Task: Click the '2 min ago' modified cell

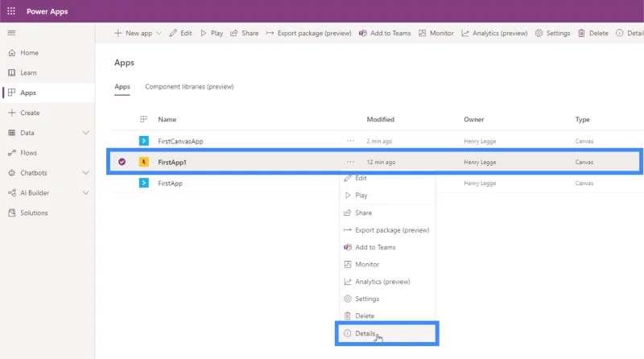Action: (379, 142)
